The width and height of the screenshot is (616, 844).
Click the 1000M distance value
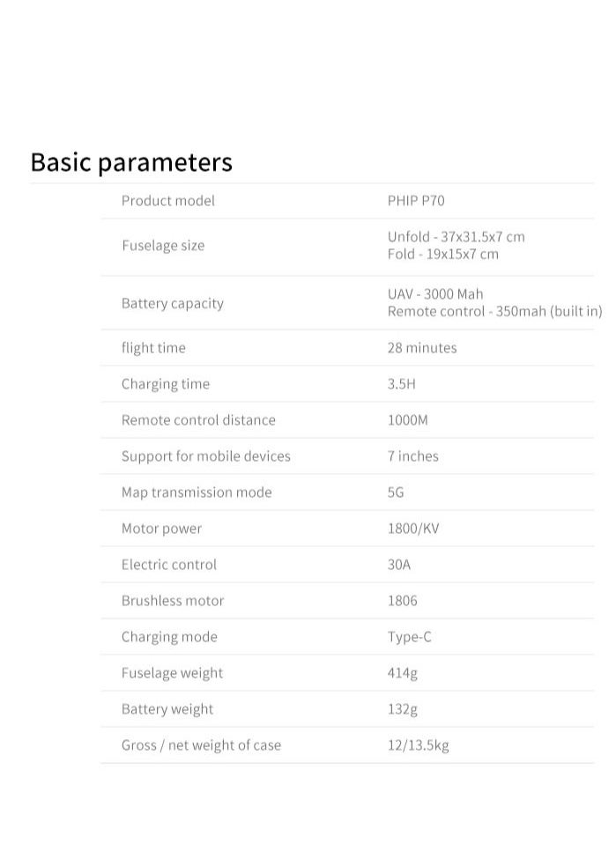[408, 420]
